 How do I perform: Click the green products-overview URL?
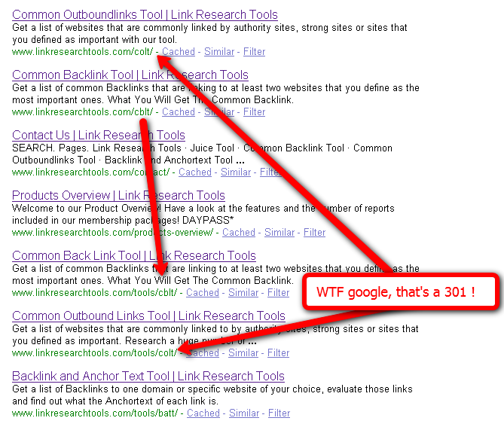pyautogui.click(x=113, y=232)
